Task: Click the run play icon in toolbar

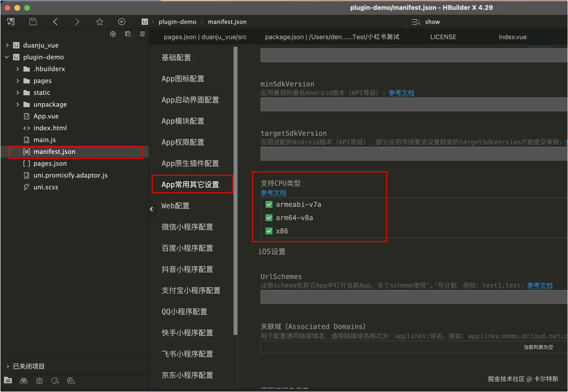Action: click(121, 22)
